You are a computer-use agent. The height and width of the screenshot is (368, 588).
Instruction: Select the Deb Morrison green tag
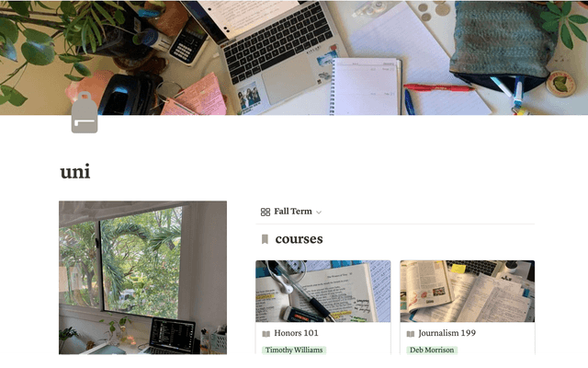[432, 350]
